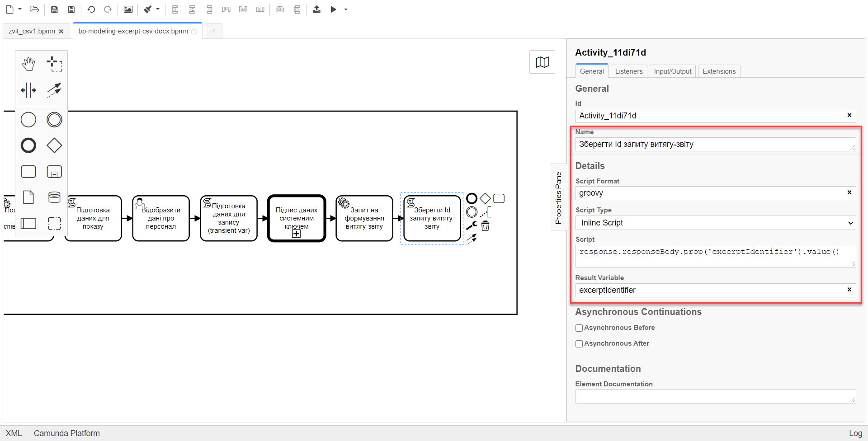Append gateway from context pad

[485, 198]
